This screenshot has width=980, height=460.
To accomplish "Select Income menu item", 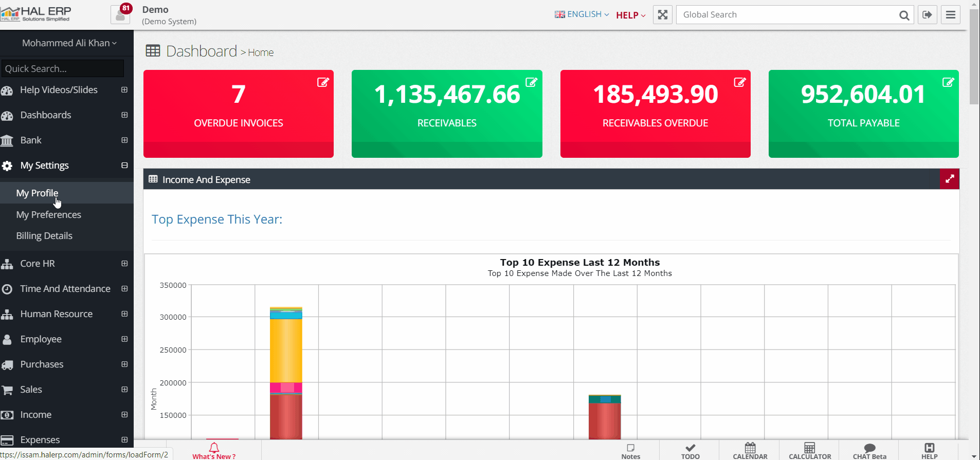I will [36, 415].
